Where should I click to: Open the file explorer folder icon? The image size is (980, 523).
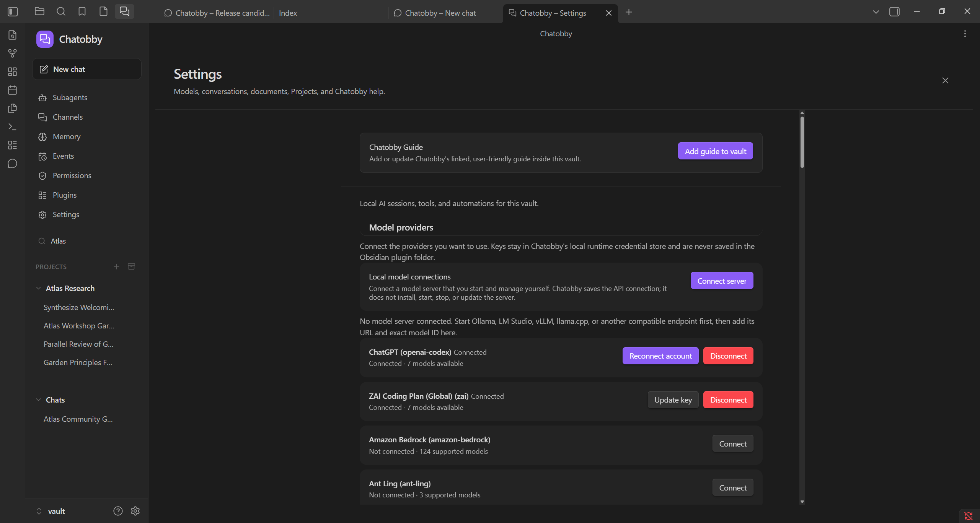[39, 11]
